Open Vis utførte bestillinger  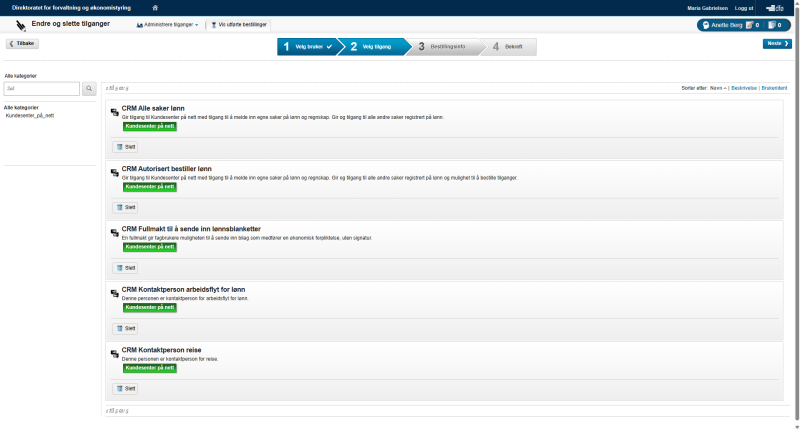tap(239, 24)
